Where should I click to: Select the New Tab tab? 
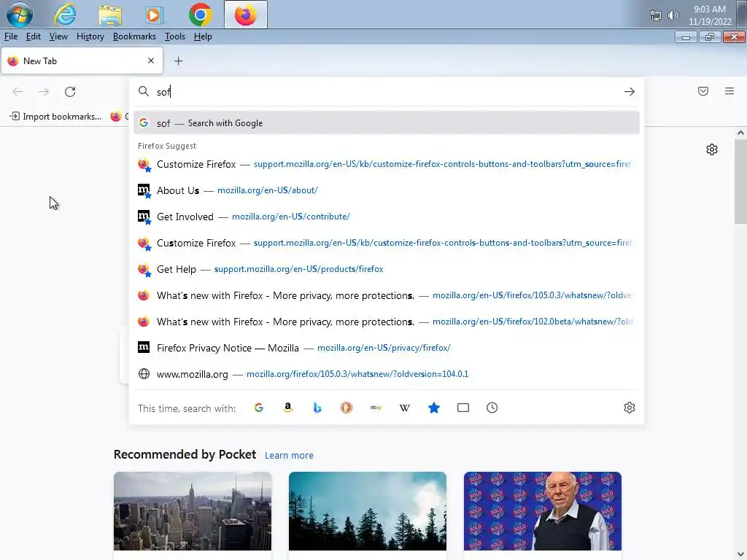[x=82, y=61]
